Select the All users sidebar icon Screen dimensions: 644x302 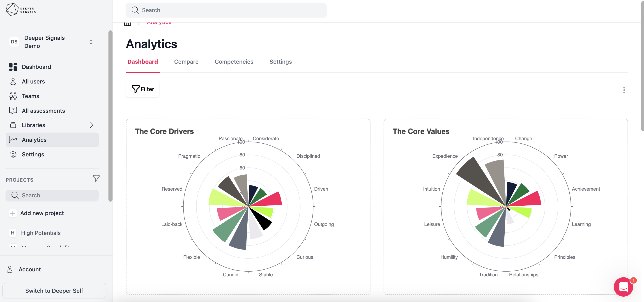(x=13, y=81)
